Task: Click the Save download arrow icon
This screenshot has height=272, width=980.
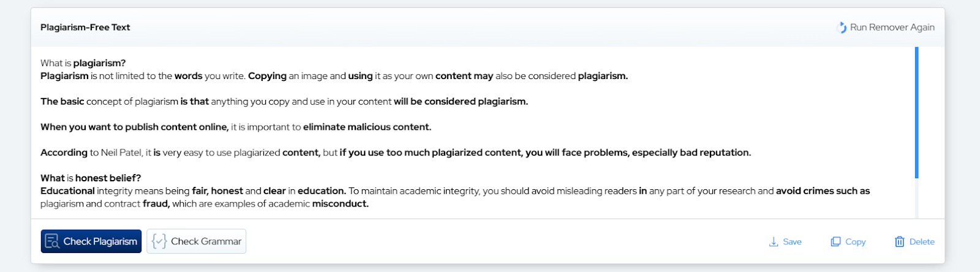Action: [774, 242]
